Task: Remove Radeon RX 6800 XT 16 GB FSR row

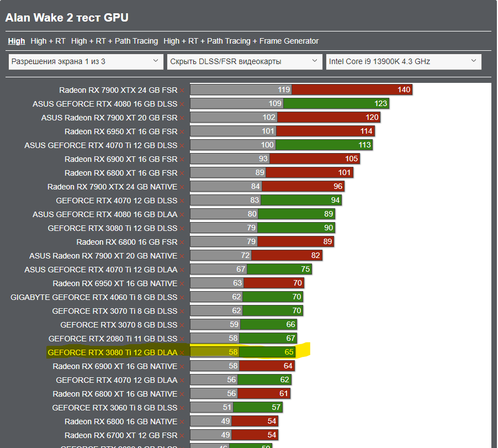Action: [182, 173]
